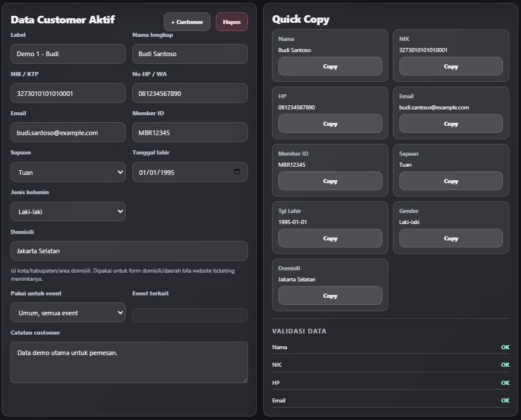Copy the Gender value Laki-laki
Image resolution: width=521 pixels, height=420 pixels.
click(x=451, y=238)
